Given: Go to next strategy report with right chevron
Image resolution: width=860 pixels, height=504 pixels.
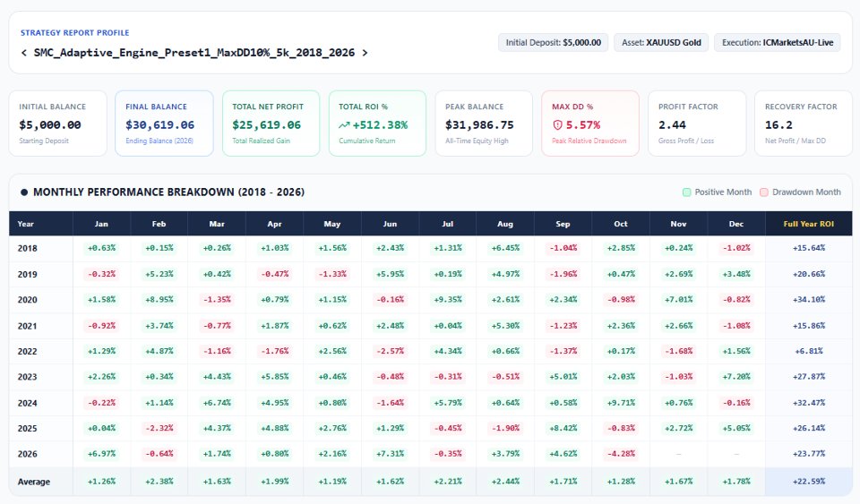Looking at the screenshot, I should (x=365, y=53).
